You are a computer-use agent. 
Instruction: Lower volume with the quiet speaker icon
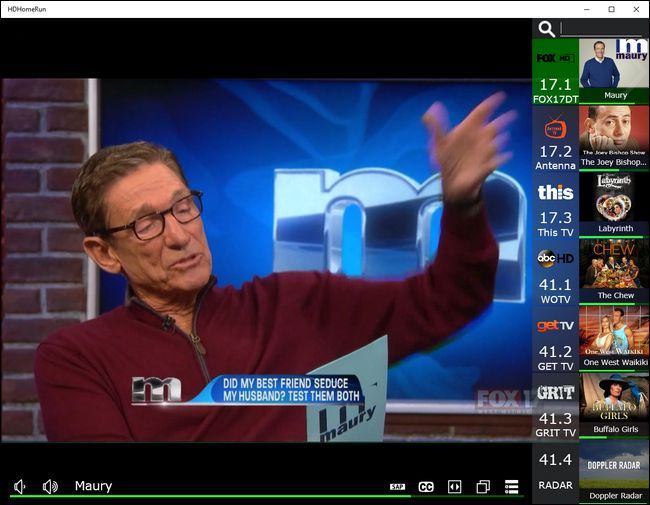click(20, 486)
